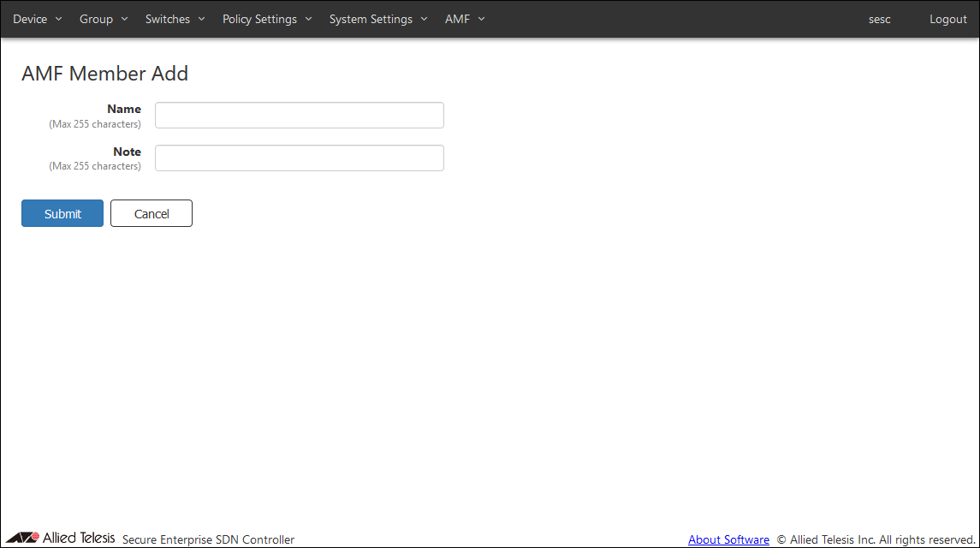The height and width of the screenshot is (548, 980).
Task: Focus the Name text field
Action: pos(299,116)
